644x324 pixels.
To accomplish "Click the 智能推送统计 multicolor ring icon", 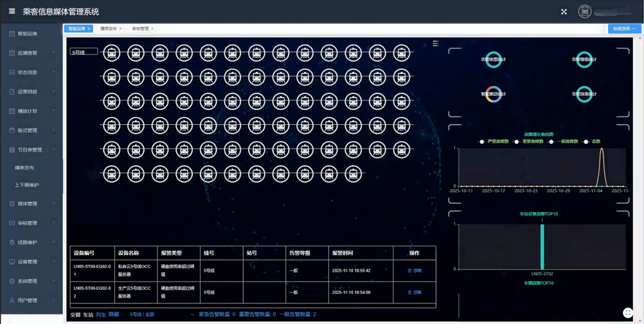I will click(494, 94).
